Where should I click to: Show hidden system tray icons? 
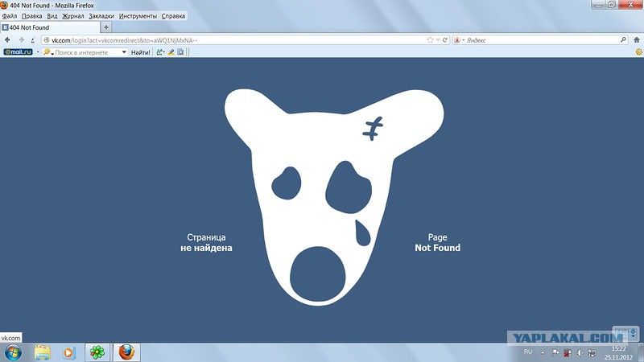pyautogui.click(x=543, y=352)
